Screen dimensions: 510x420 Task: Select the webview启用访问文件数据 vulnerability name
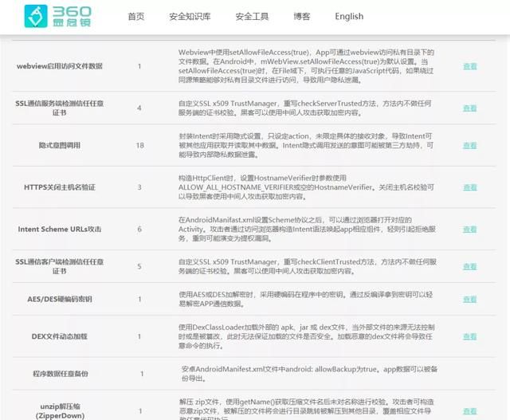60,66
